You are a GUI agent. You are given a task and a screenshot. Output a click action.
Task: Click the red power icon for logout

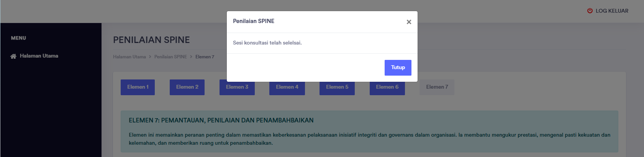tap(590, 11)
